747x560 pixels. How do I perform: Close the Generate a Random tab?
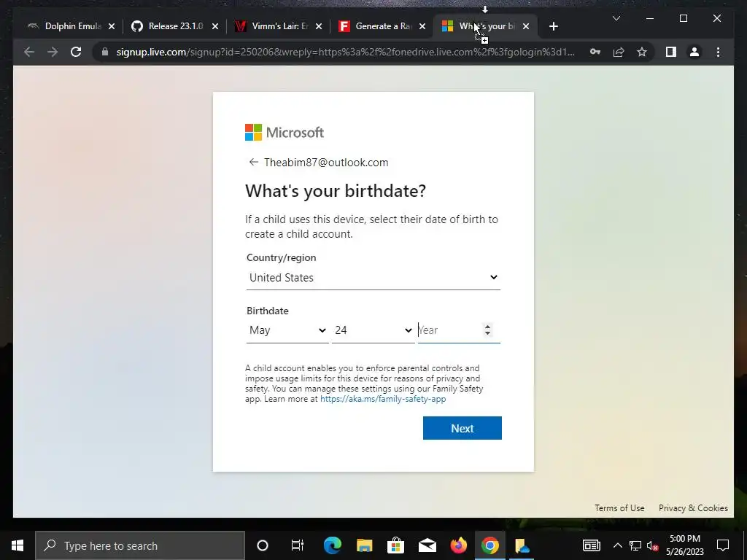tap(422, 26)
